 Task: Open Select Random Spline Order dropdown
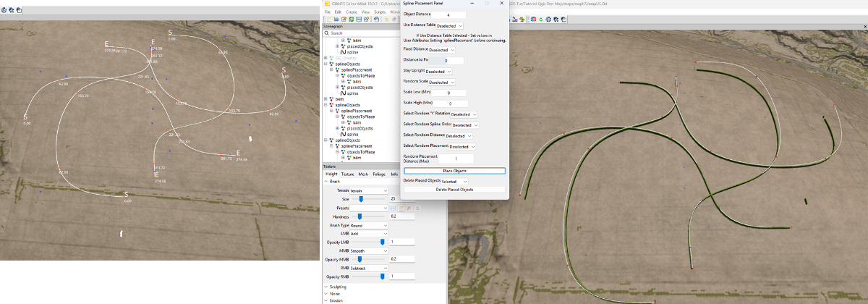466,125
